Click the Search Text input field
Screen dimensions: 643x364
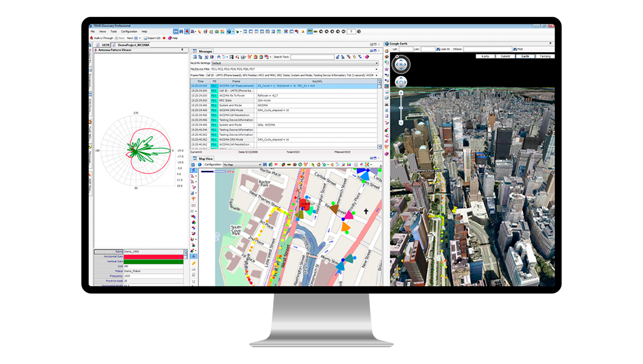click(x=312, y=57)
